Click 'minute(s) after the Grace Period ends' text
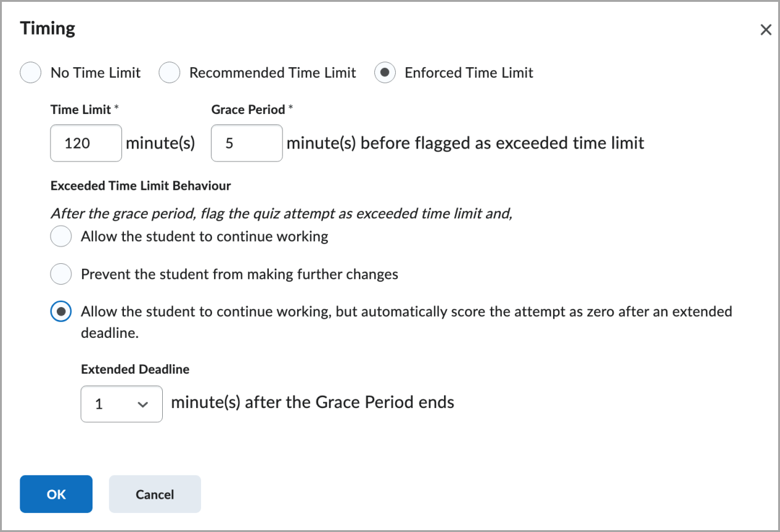Image resolution: width=780 pixels, height=532 pixels. 313,403
